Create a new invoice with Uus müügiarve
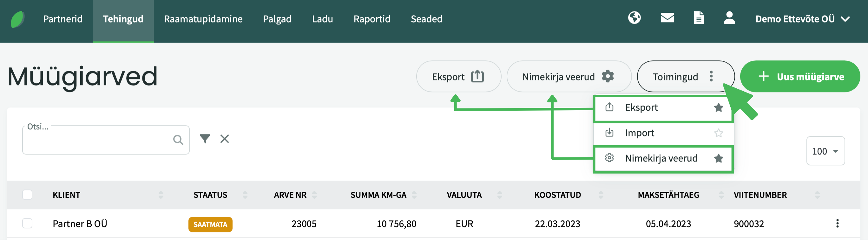868x241 pixels. [x=800, y=77]
